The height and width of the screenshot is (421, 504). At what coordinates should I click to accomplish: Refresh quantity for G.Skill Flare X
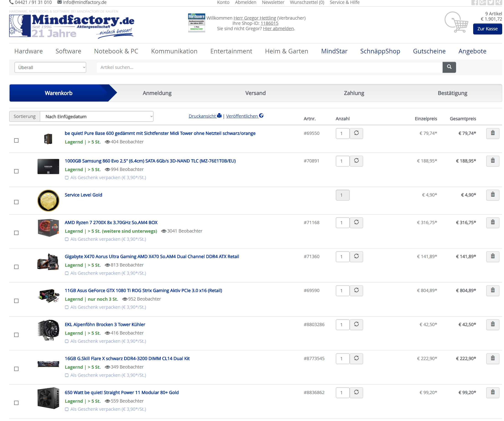pyautogui.click(x=356, y=359)
